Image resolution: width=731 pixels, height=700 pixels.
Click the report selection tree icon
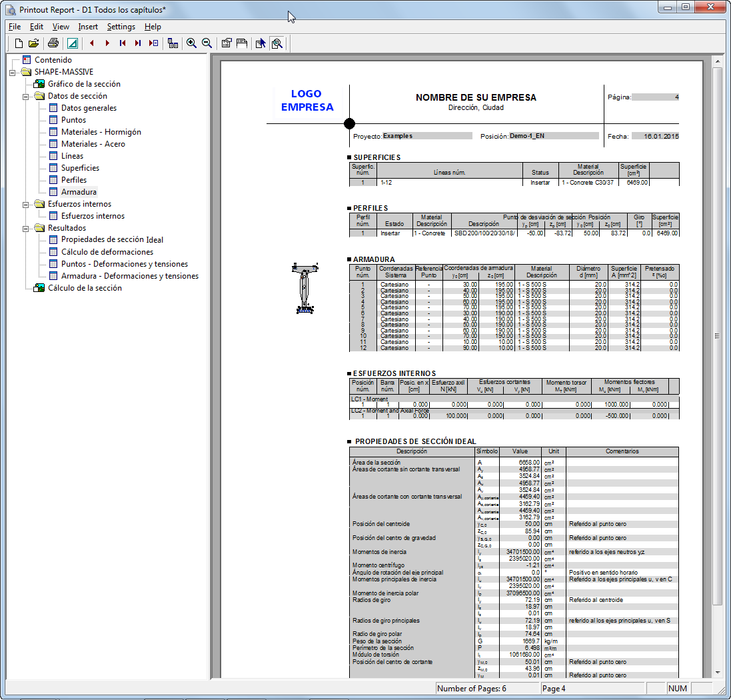coord(173,43)
